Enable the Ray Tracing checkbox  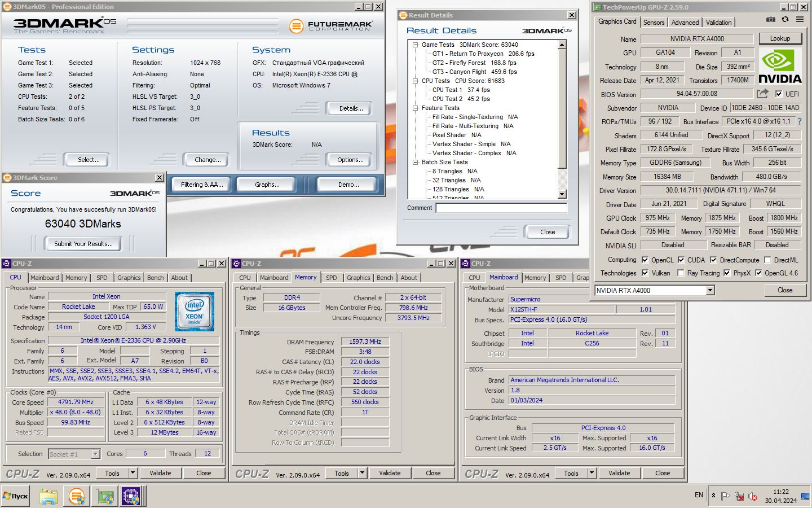(x=681, y=273)
